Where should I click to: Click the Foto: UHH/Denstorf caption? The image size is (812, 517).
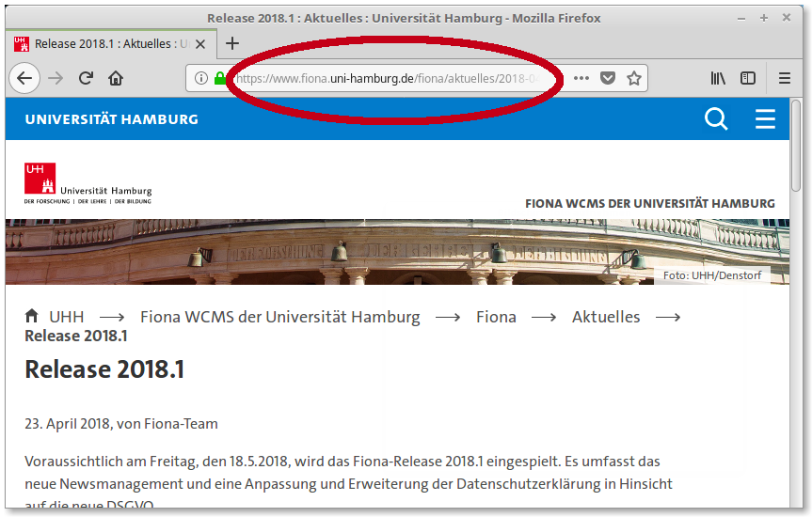click(712, 275)
